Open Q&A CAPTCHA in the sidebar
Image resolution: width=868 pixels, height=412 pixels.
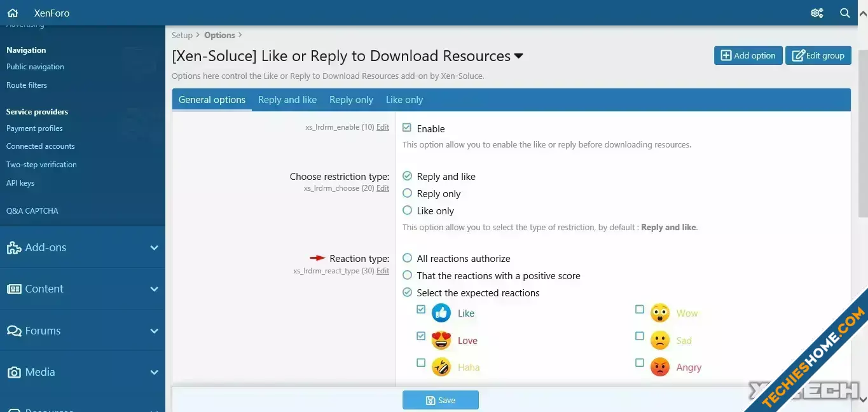tap(32, 211)
